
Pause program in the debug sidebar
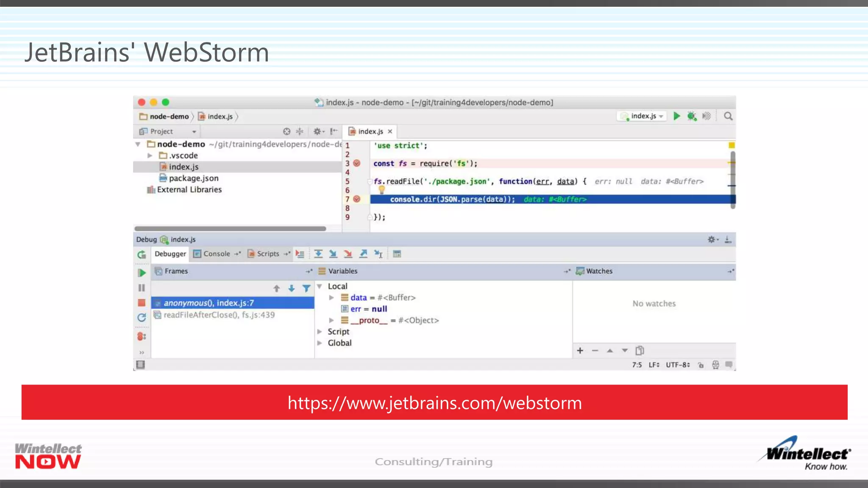click(142, 288)
